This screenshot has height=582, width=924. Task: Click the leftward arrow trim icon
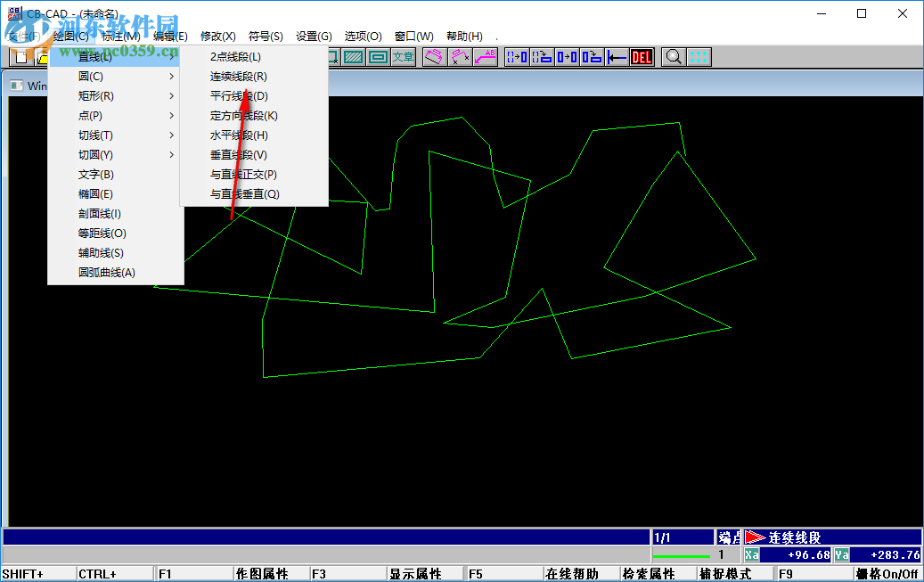pos(617,57)
